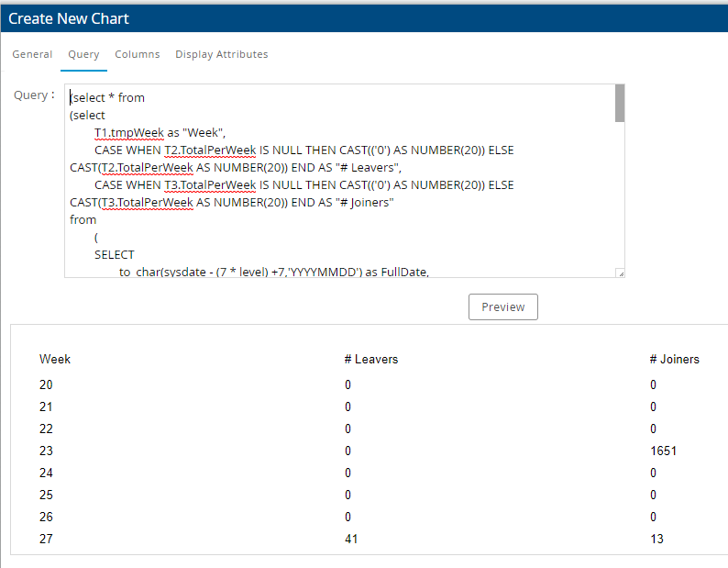Click the underlined T1.tmpWeek text in query

pyautogui.click(x=128, y=132)
